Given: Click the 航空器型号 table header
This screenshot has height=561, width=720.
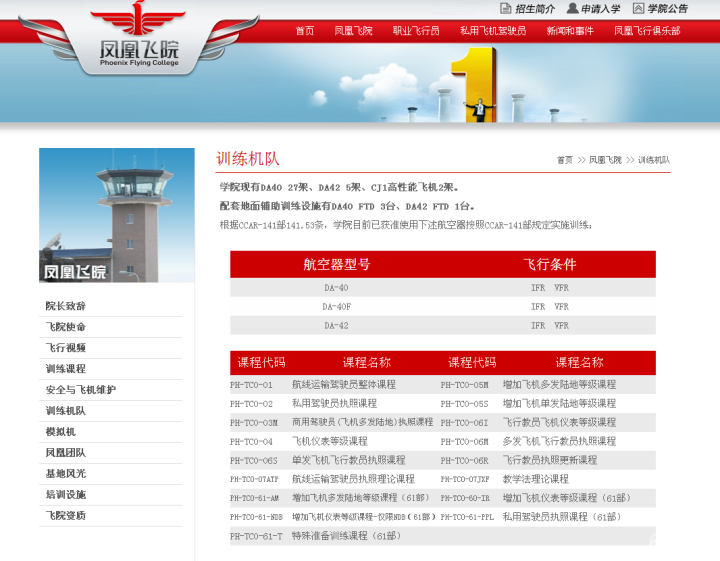Looking at the screenshot, I should pyautogui.click(x=336, y=264).
